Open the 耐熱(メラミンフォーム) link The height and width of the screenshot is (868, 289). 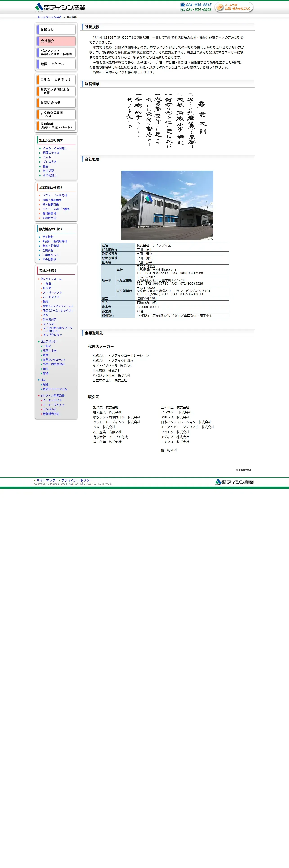click(x=58, y=306)
